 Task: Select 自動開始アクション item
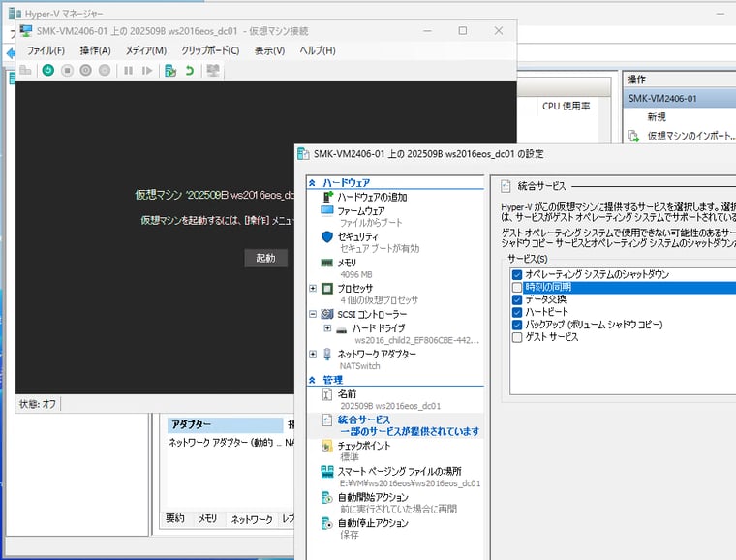coord(373,497)
